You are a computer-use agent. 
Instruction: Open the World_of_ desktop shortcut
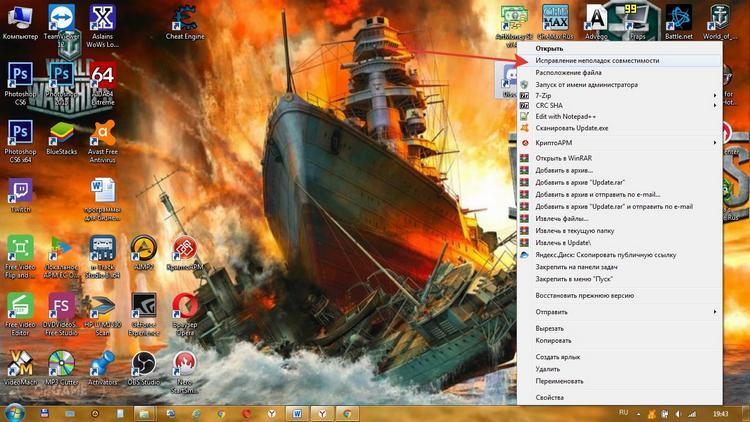click(x=719, y=23)
